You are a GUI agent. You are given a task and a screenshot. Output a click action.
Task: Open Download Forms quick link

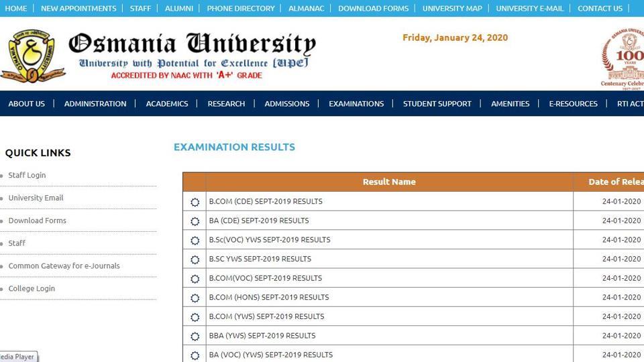38,221
